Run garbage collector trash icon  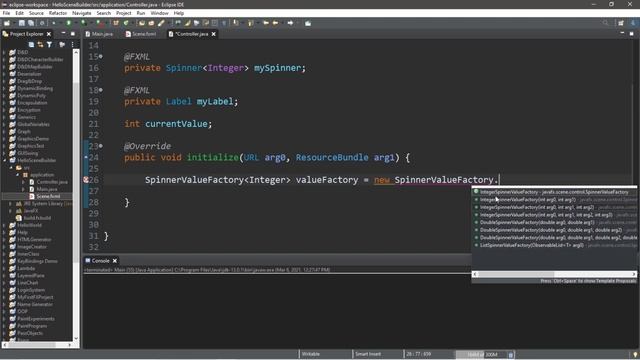[x=511, y=355]
